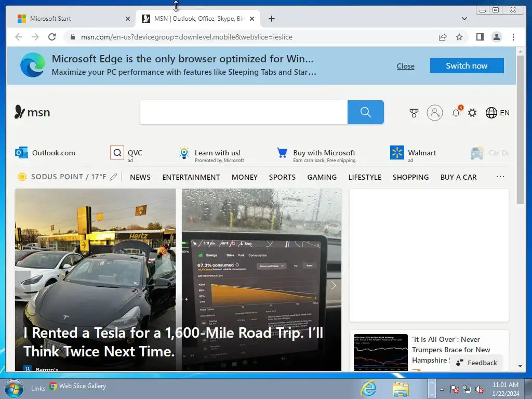The width and height of the screenshot is (532, 399).
Task: Go back with browser back arrow
Action: point(19,37)
